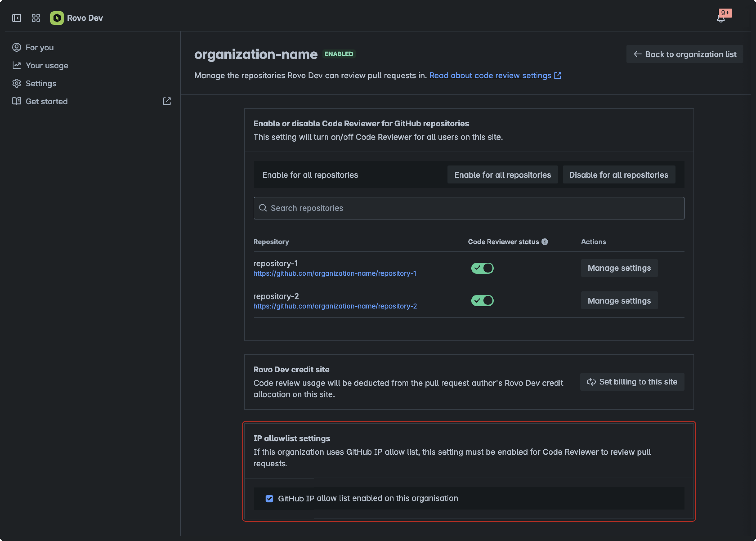
Task: Click "Disable for all repositories"
Action: pyautogui.click(x=618, y=174)
